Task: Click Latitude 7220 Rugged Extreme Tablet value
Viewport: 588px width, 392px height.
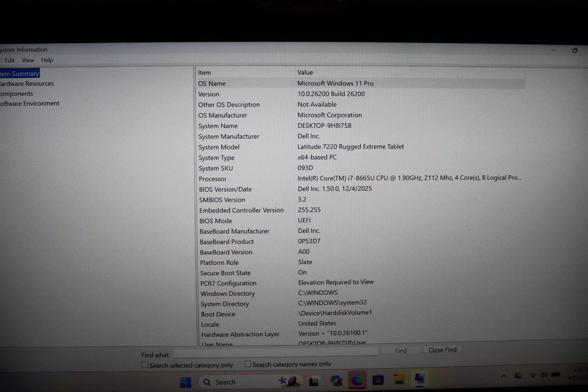Action: 351,147
